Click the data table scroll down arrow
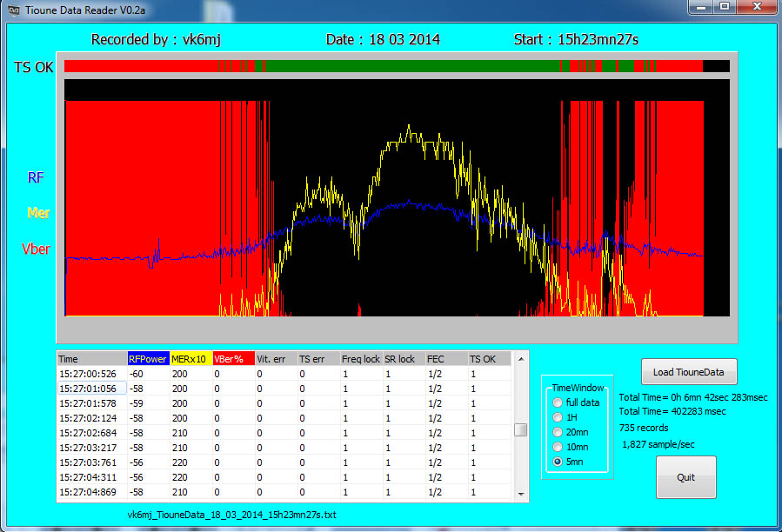The image size is (782, 532). tap(520, 494)
